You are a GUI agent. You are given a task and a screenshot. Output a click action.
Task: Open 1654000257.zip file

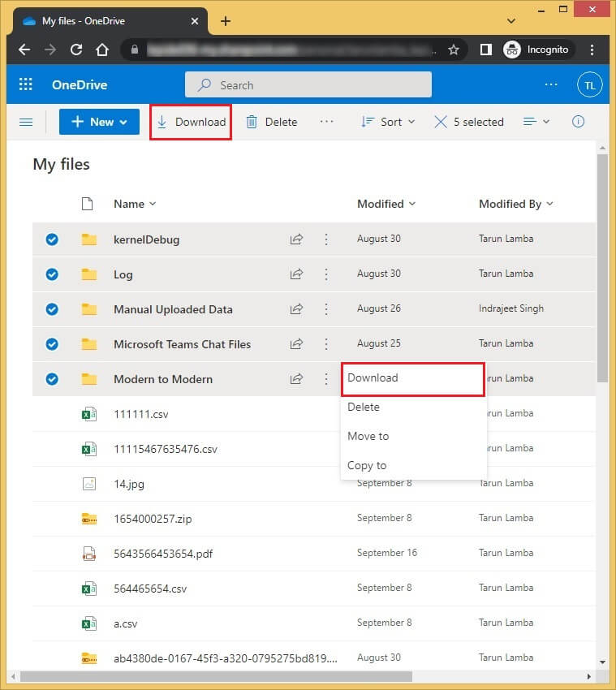(x=153, y=519)
